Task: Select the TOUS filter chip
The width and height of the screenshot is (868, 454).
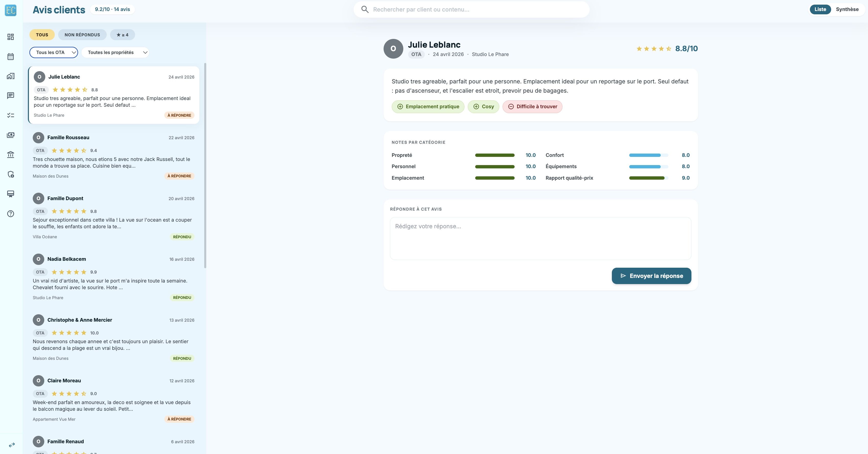Action: click(x=42, y=35)
